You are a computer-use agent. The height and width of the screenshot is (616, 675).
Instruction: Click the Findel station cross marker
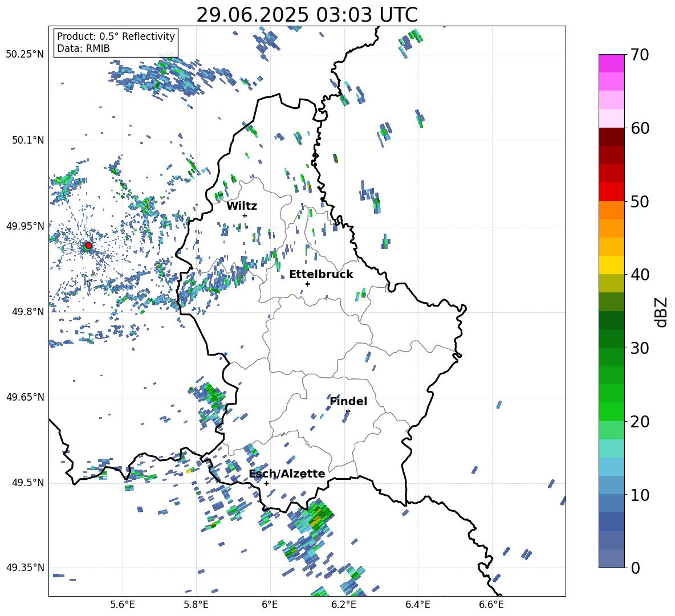tap(348, 411)
